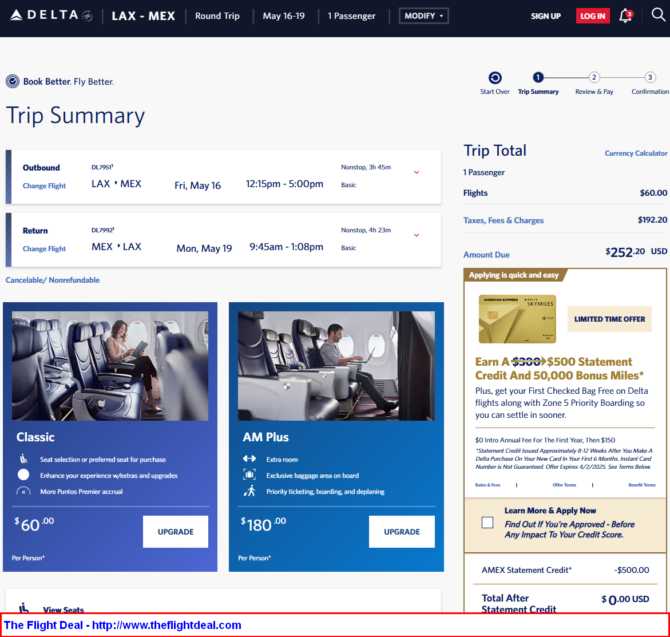Viewport: 670px width, 637px height.
Task: Upgrade to AM Plus for $180
Action: 402,531
